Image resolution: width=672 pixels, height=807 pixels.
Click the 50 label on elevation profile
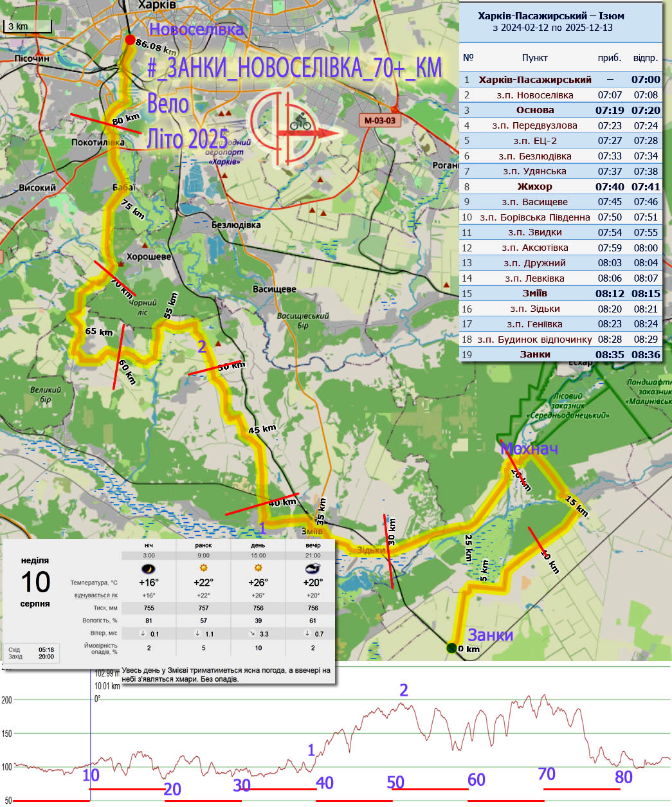point(395,783)
